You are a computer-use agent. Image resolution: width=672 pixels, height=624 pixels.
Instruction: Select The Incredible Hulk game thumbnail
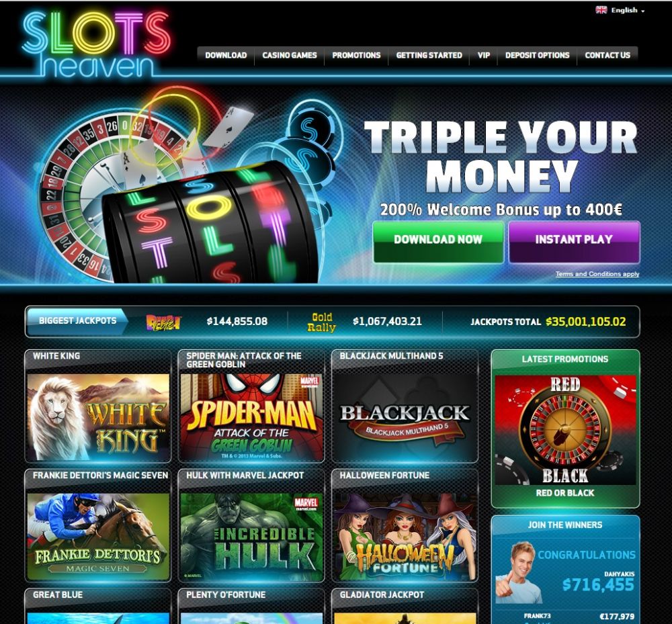(x=251, y=536)
